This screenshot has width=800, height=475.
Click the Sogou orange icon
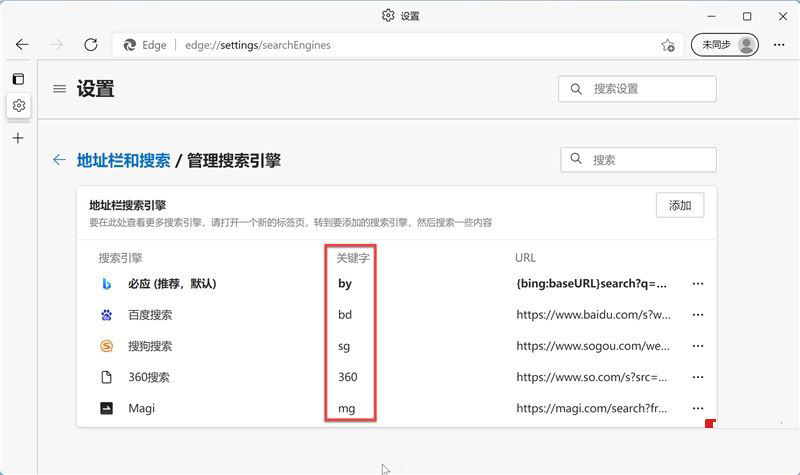[106, 346]
